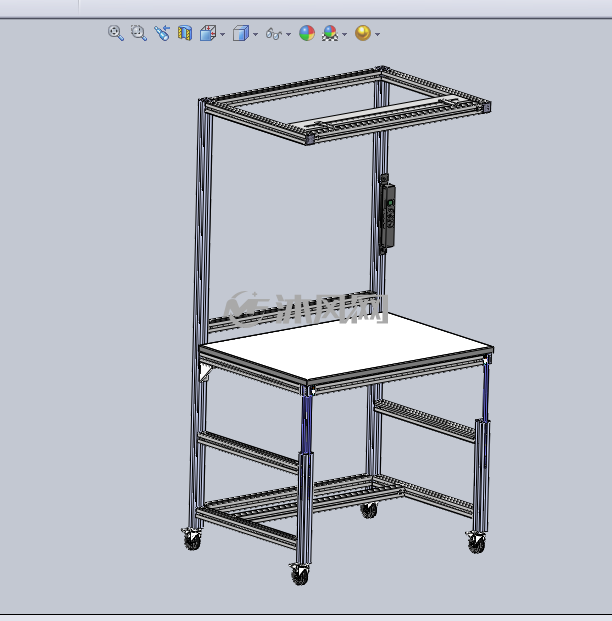Click the Display Style shaded cube icon
The image size is (612, 621).
coord(241,33)
